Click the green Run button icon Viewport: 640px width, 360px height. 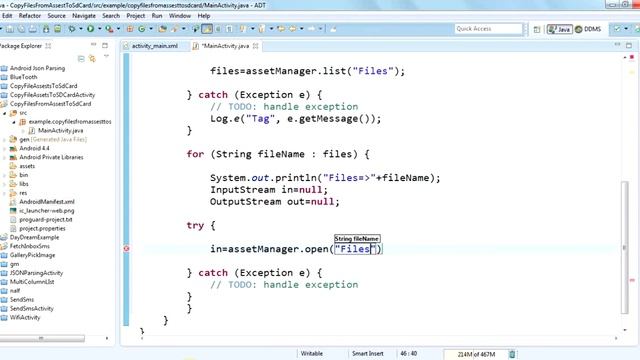90,29
